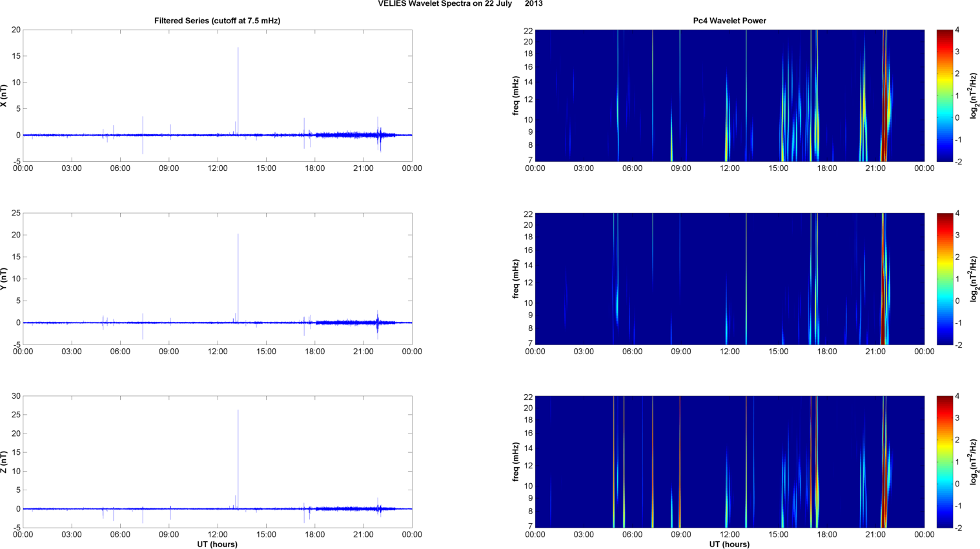Screen dimensions: 980x549
Task: Click the '18:00' tick under the bottom spectrogram
Action: pos(827,534)
